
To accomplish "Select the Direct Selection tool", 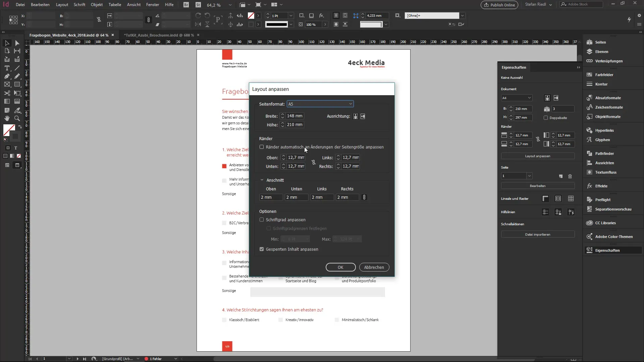I will click(x=17, y=43).
